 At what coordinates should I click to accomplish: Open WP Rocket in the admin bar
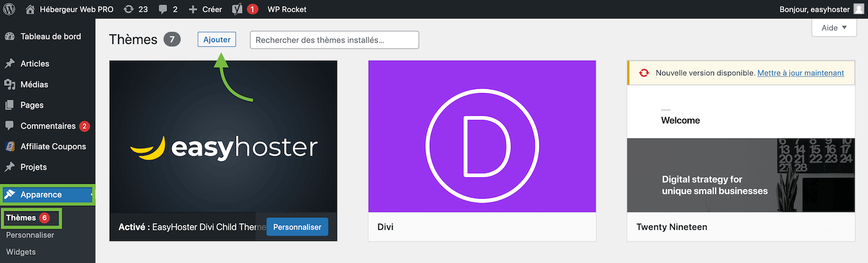[287, 9]
